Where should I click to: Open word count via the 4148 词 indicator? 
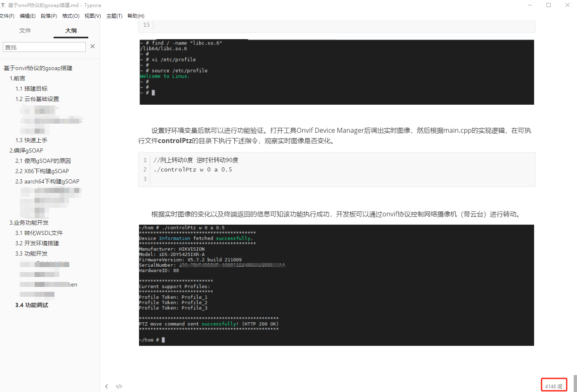(x=554, y=386)
